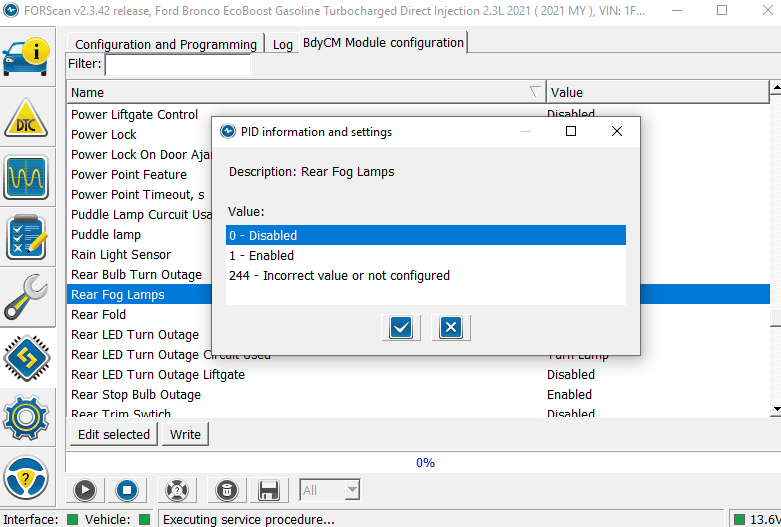Cancel the PID dialog with the X button
The height and width of the screenshot is (527, 781).
click(x=451, y=327)
